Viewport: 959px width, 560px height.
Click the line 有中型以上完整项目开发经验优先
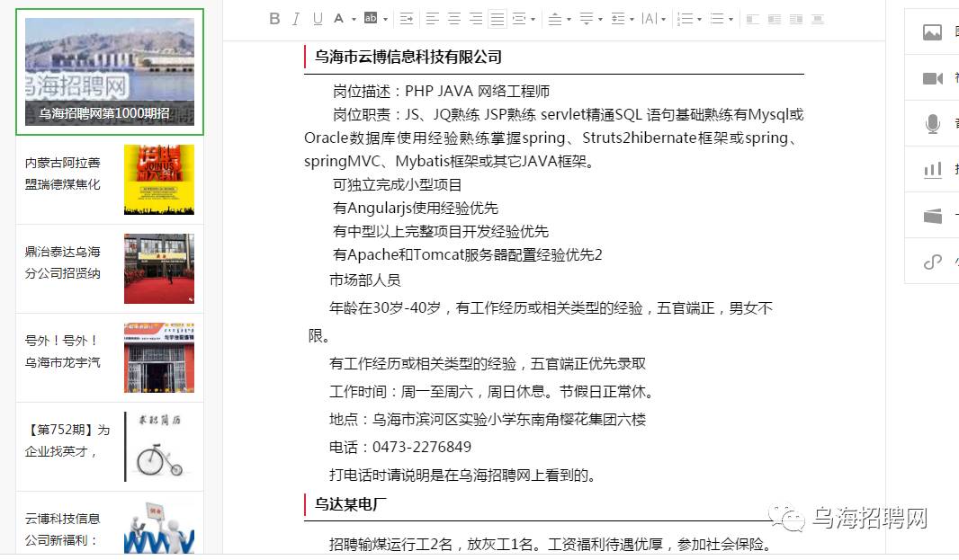click(440, 231)
